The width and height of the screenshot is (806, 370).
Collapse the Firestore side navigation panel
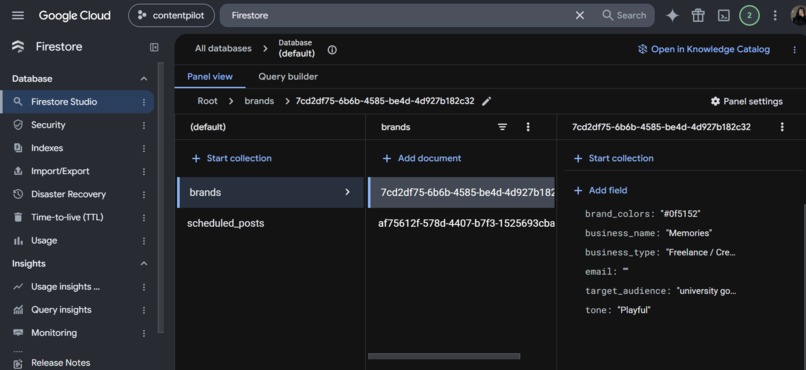[154, 47]
